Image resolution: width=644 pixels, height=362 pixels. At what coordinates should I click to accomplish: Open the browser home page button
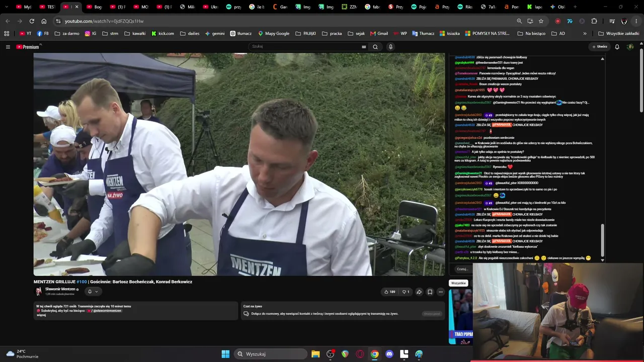coord(44,21)
